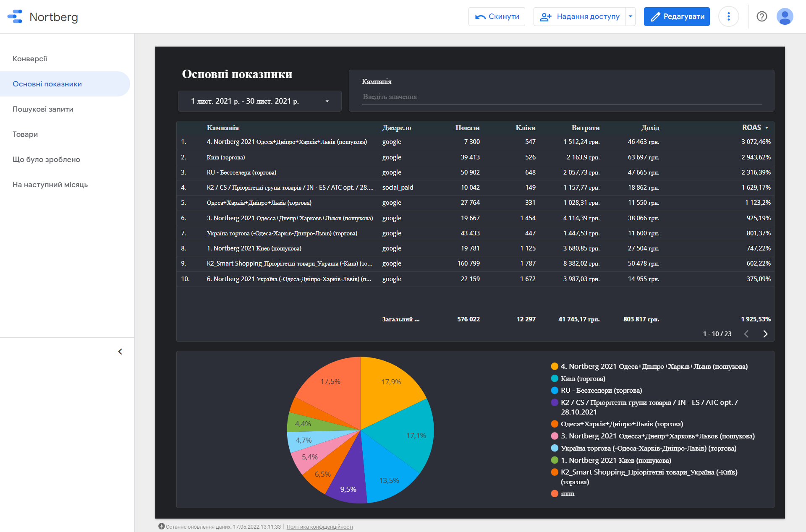Click total ROAS 1 925,53%
Screen dimensions: 806x532
tap(756, 319)
